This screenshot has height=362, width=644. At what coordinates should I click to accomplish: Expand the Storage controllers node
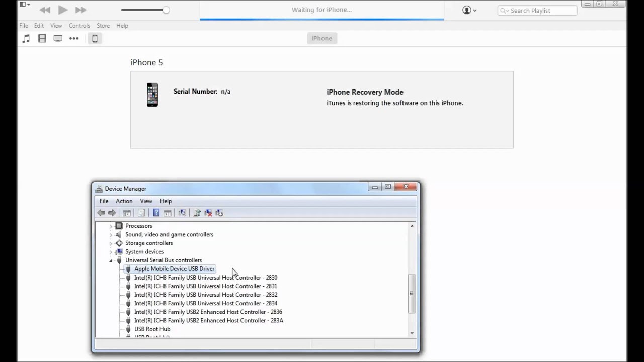(x=111, y=243)
